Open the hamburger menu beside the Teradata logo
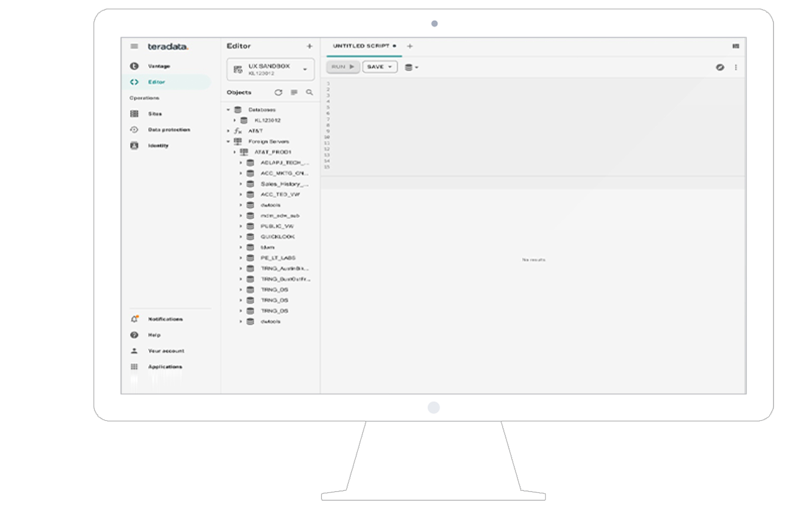Image resolution: width=812 pixels, height=512 pixels. pyautogui.click(x=134, y=46)
